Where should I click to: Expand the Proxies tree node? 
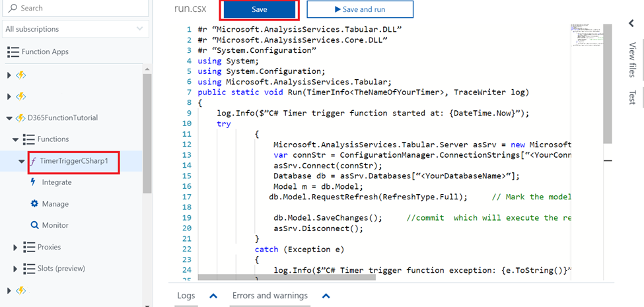tap(16, 248)
